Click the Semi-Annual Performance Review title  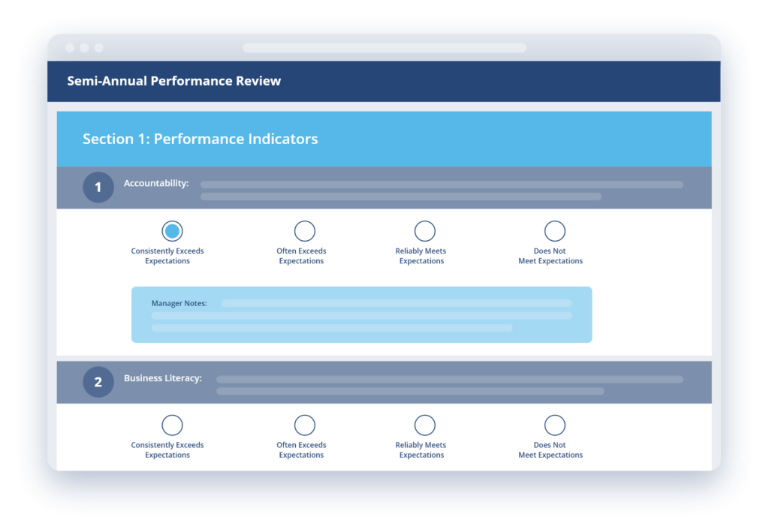tap(173, 80)
